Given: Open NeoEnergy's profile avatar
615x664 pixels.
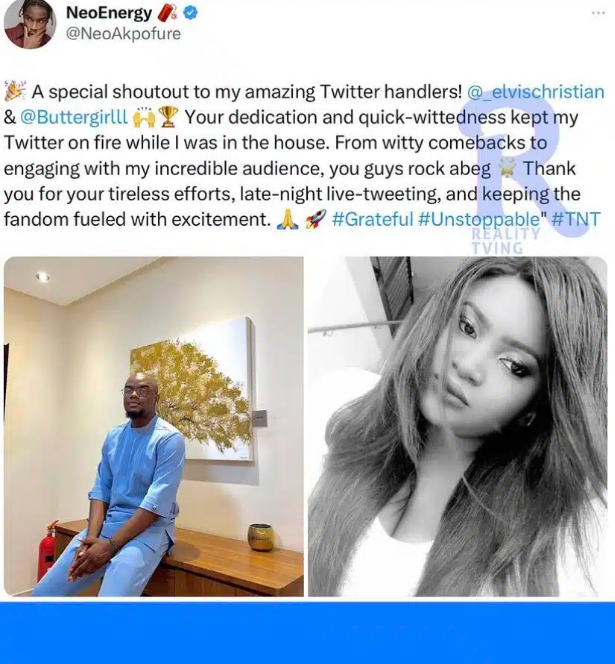Looking at the screenshot, I should click(x=30, y=24).
